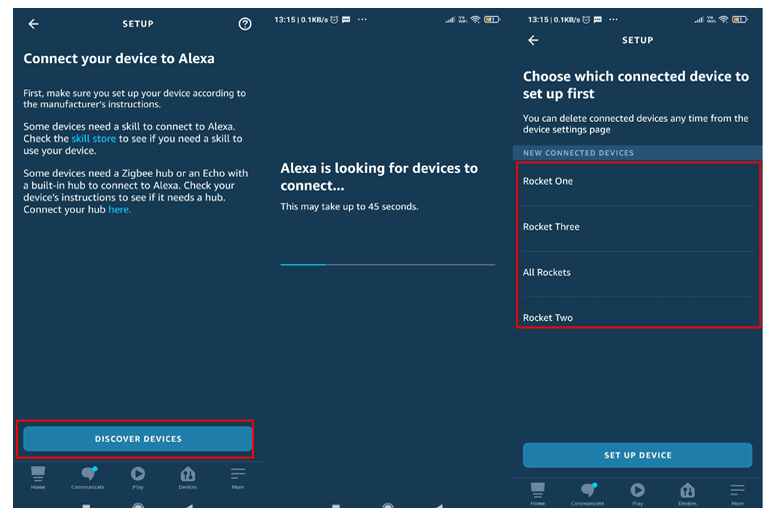This screenshot has width=772, height=514.
Task: Open Home tab in right screen
Action: point(538,494)
